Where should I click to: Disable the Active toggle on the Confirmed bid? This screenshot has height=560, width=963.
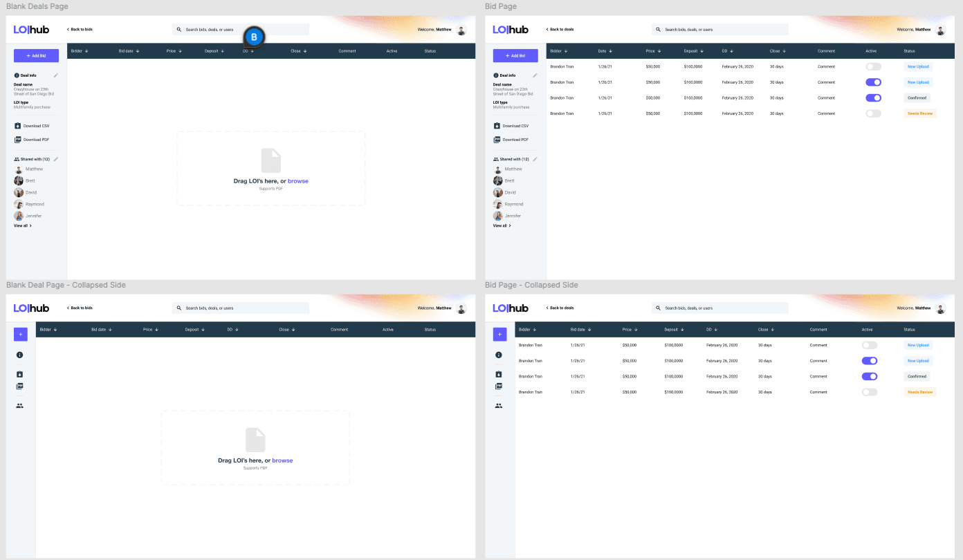(x=873, y=97)
